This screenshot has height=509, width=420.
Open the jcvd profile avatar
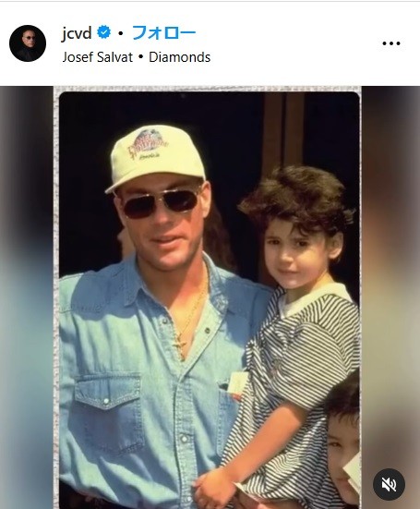[28, 43]
